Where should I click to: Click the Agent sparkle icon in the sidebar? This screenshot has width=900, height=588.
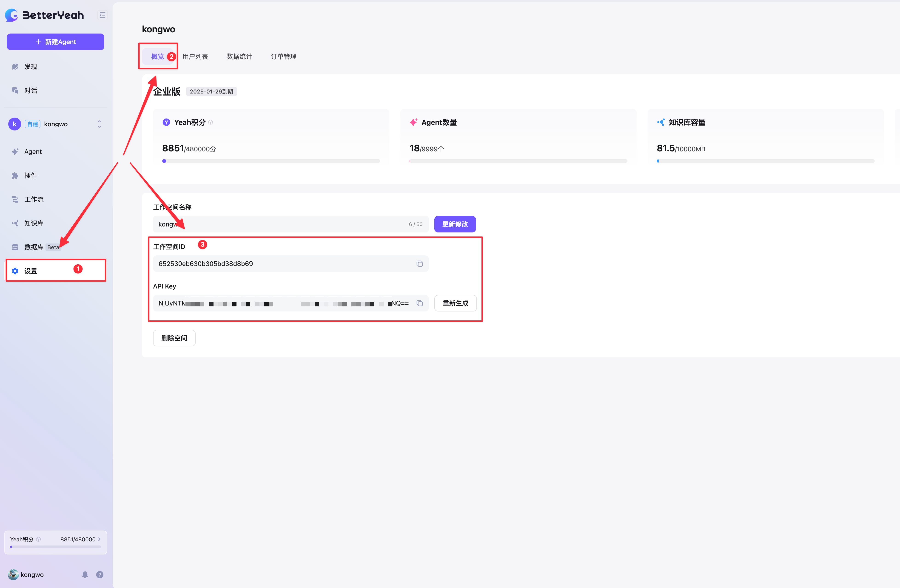[x=15, y=152]
